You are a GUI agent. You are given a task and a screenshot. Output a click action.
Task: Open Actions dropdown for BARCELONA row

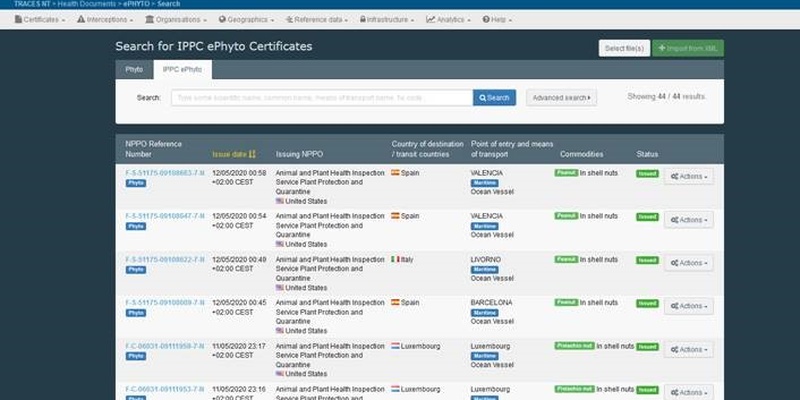coord(689,306)
